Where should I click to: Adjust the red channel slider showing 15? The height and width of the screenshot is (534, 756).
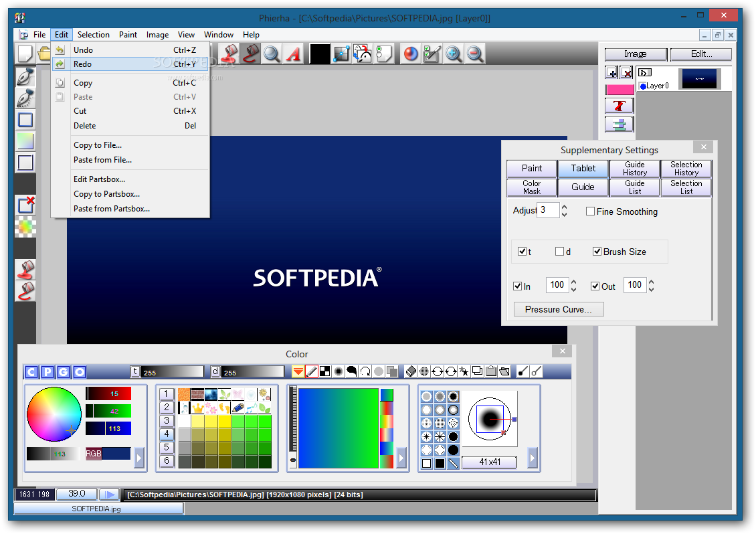[x=108, y=393]
